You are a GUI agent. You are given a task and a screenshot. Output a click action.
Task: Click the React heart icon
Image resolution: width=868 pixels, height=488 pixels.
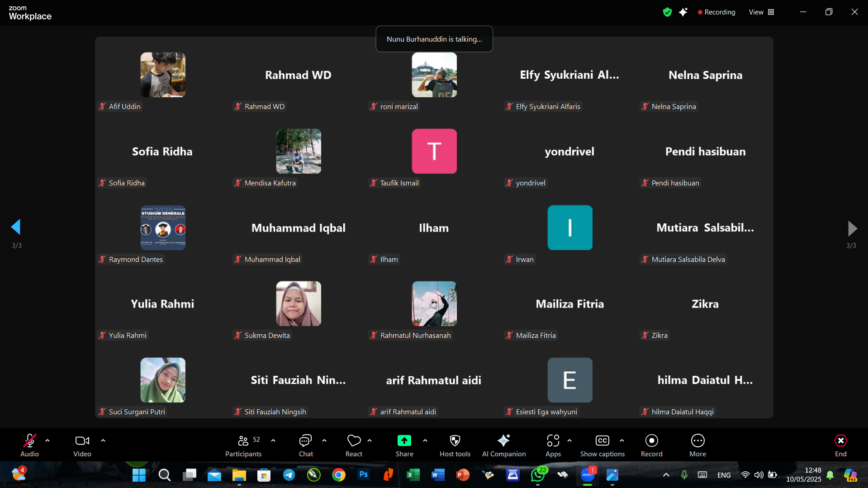(354, 441)
